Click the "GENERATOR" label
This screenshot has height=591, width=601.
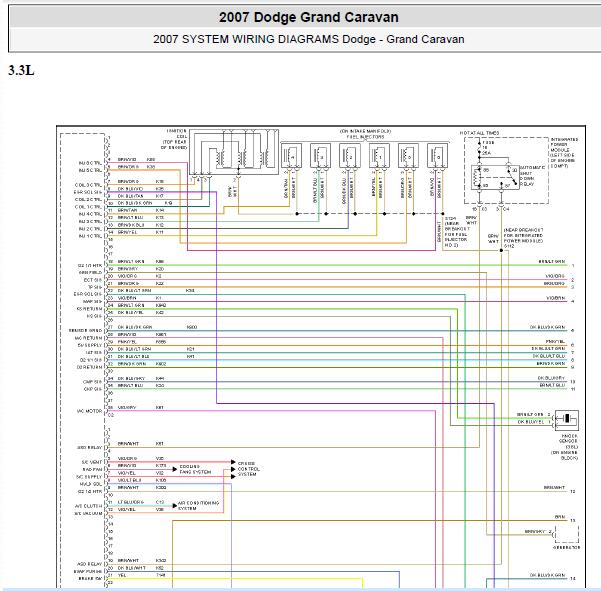tap(566, 548)
